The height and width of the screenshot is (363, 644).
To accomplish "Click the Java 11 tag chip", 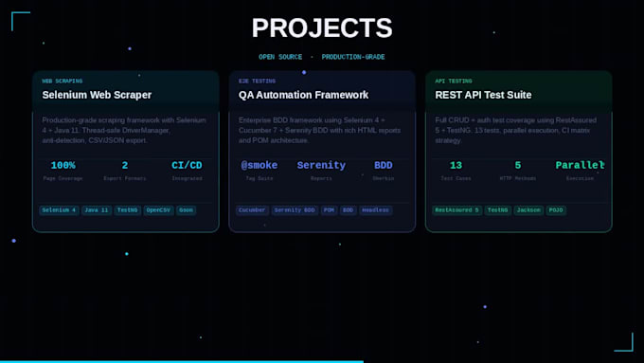I will (x=97, y=210).
